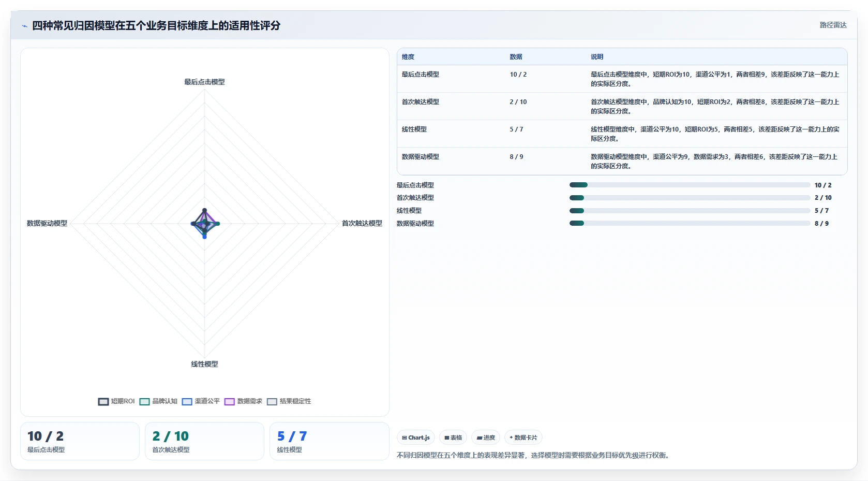Click the 线性模型 radar axis label
Image resolution: width=868 pixels, height=481 pixels.
click(204, 364)
